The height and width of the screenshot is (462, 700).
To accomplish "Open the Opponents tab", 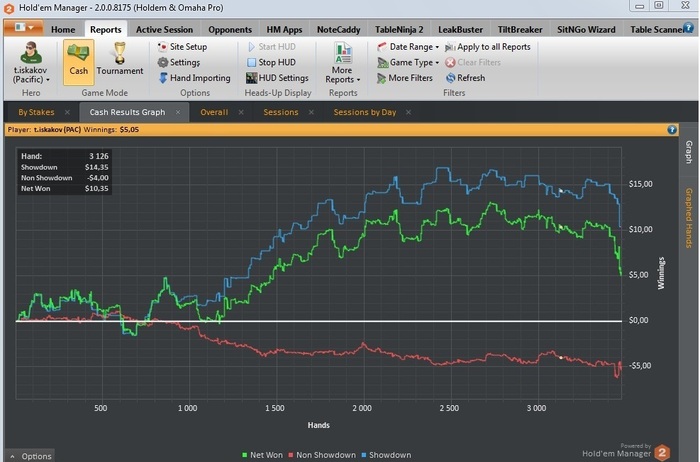I will (x=230, y=29).
